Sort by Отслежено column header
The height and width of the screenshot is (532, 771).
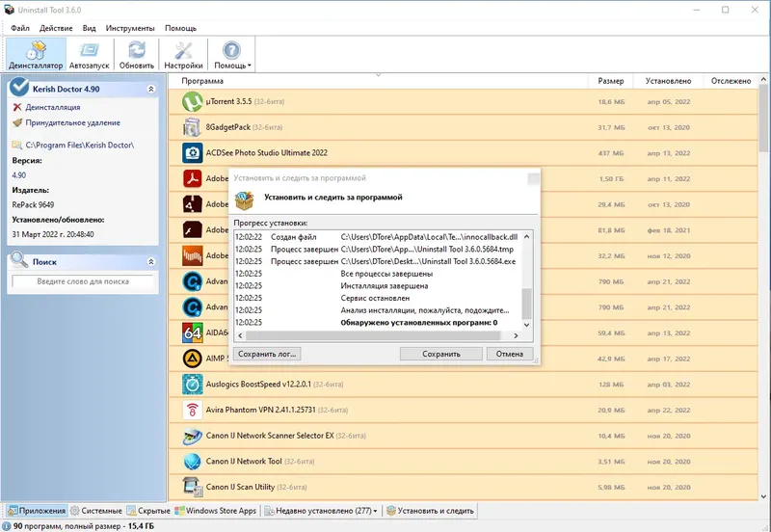pos(731,81)
